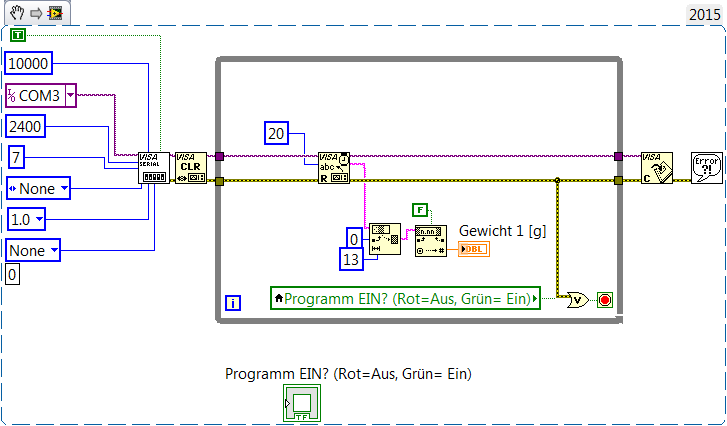Toggle the False boolean constant
727x426 pixels.
coord(420,210)
